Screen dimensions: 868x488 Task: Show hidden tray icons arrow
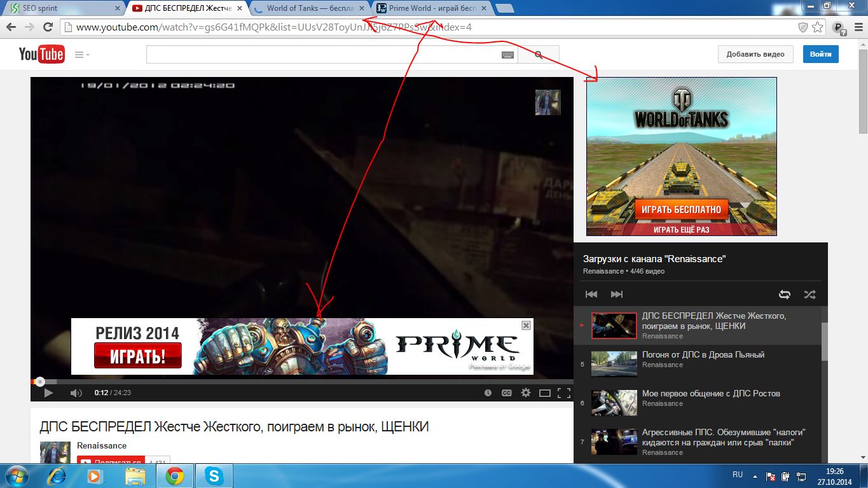click(755, 475)
